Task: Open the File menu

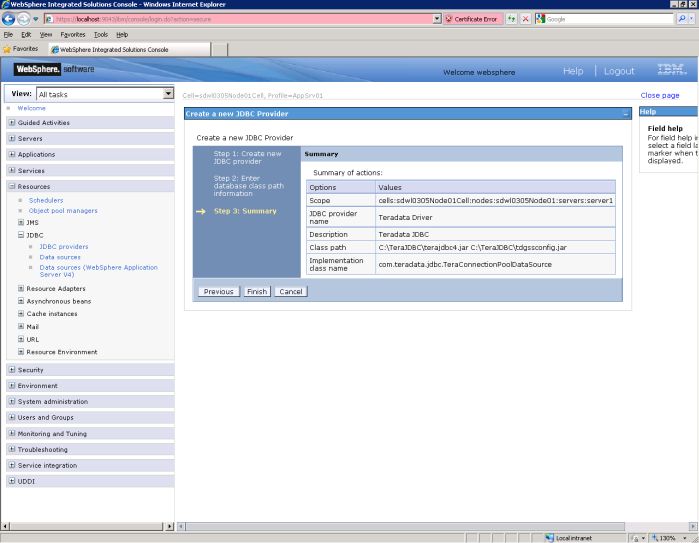Action: click(x=8, y=34)
